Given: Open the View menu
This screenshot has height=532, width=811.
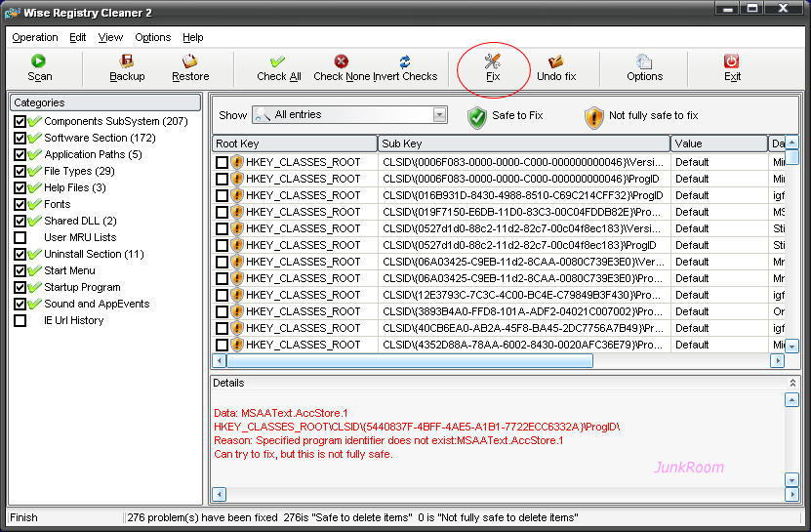Looking at the screenshot, I should (x=110, y=37).
